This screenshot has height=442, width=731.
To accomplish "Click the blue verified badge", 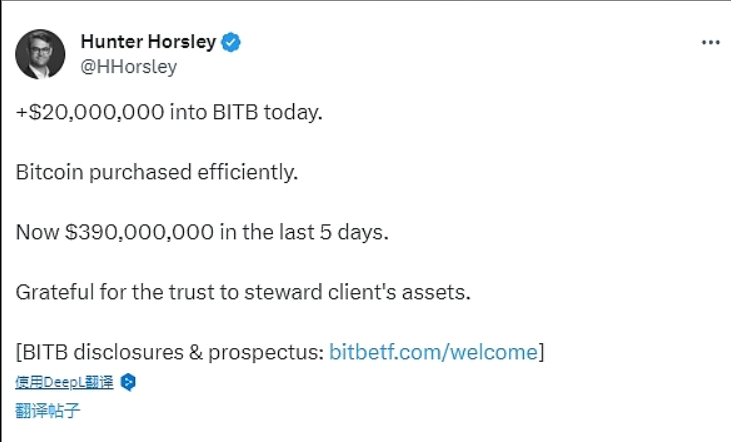I will click(231, 42).
